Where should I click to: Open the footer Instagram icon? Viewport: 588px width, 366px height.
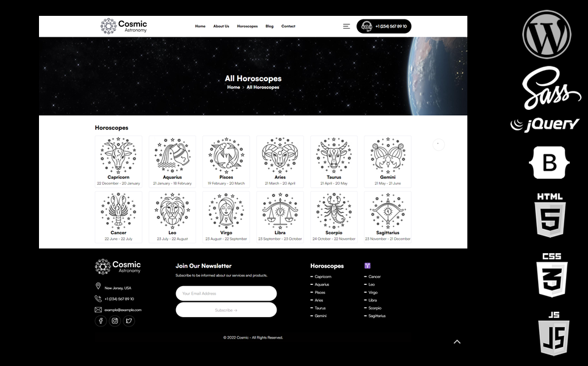pyautogui.click(x=115, y=321)
